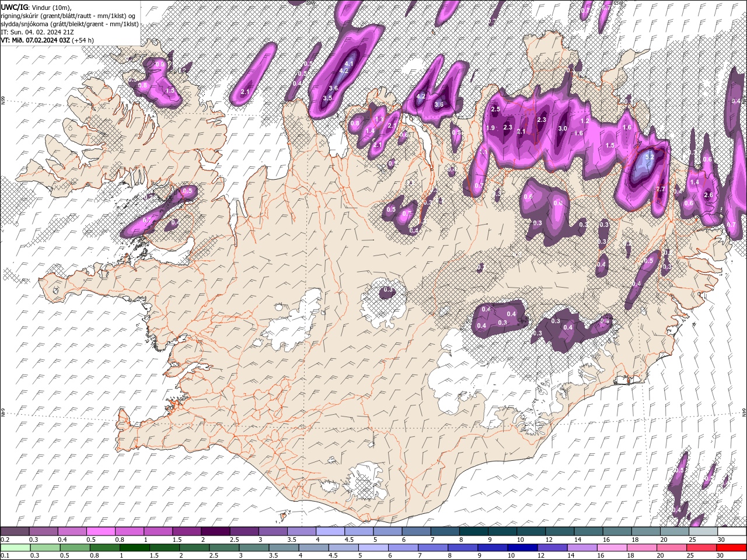Select the 4.5 label in the snow legend

(x=348, y=540)
